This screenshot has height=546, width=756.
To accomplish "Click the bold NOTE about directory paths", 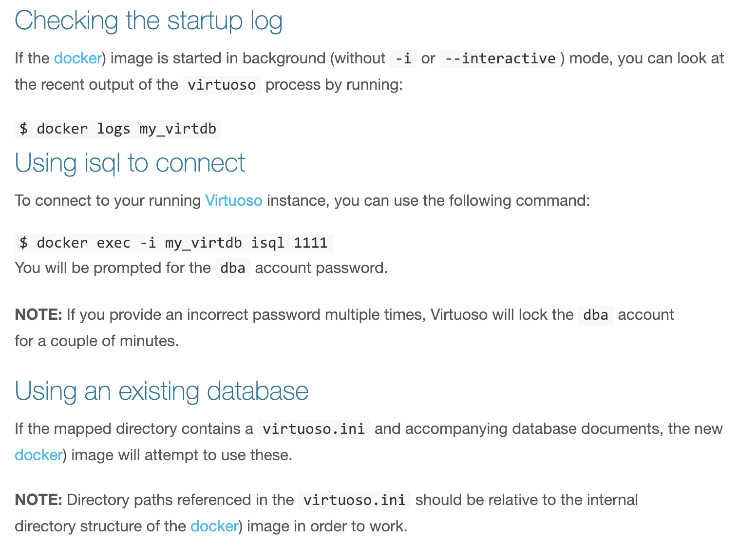I will pos(38,500).
